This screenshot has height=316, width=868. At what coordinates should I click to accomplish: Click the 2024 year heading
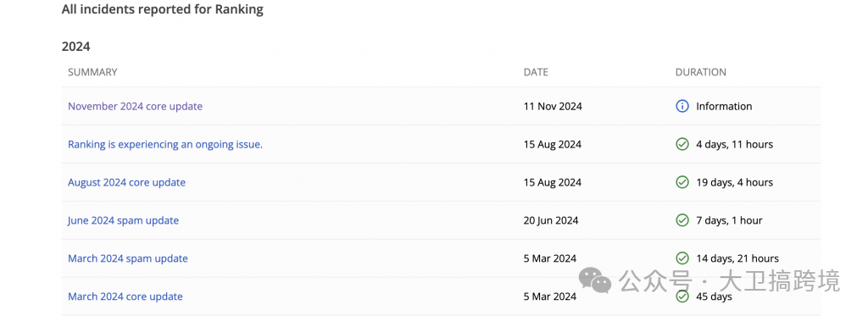[75, 47]
